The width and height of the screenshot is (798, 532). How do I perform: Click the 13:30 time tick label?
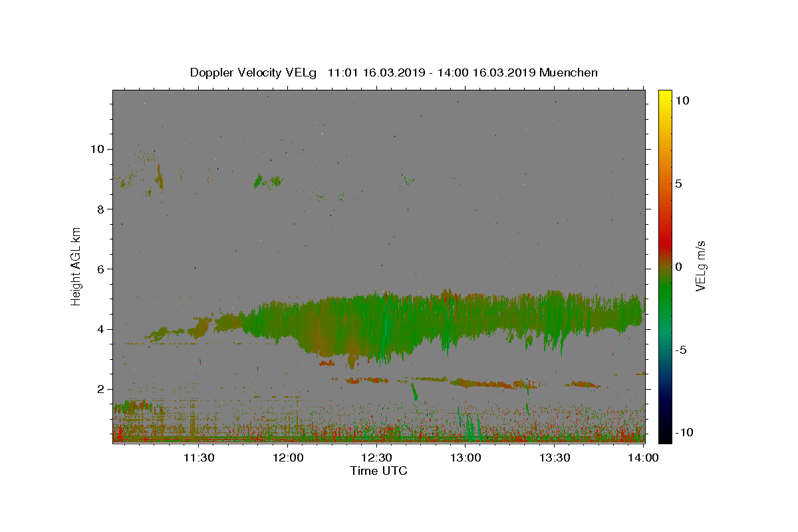pyautogui.click(x=554, y=458)
